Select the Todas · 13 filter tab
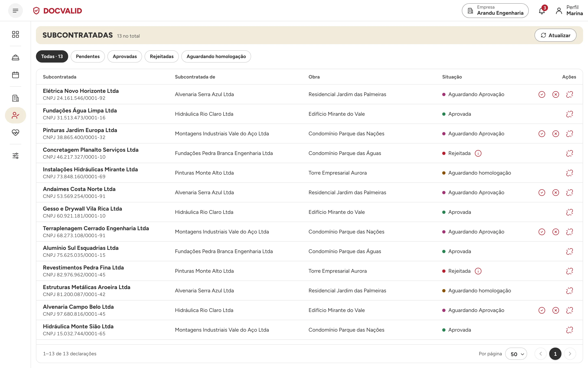 pos(52,56)
